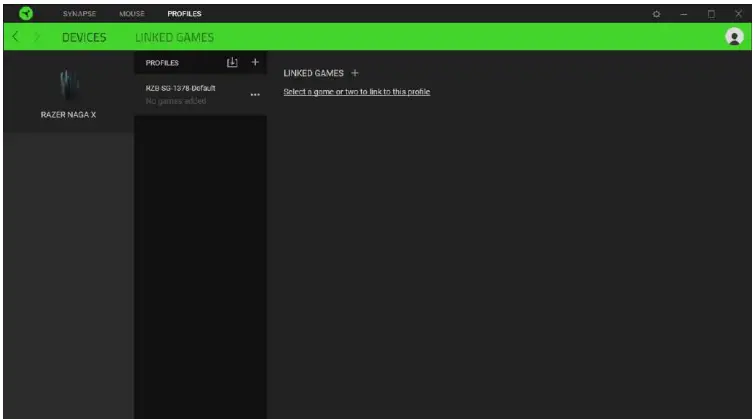Open the settings gear icon
754x419 pixels.
(x=656, y=14)
